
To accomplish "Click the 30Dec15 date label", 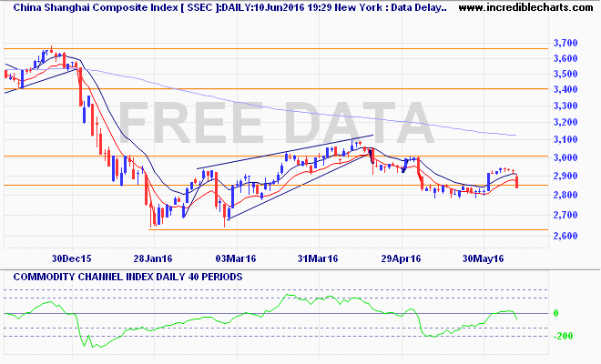I will (x=72, y=258).
